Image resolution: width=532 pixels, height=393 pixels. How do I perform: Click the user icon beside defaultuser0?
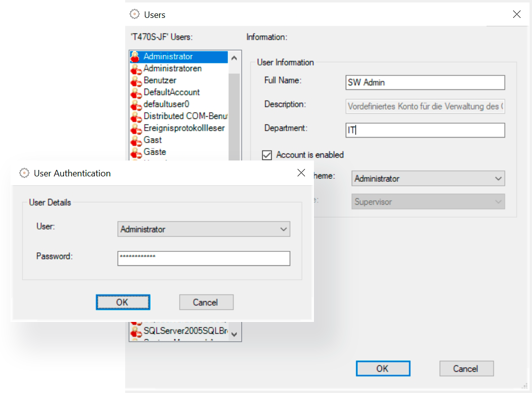coord(137,104)
